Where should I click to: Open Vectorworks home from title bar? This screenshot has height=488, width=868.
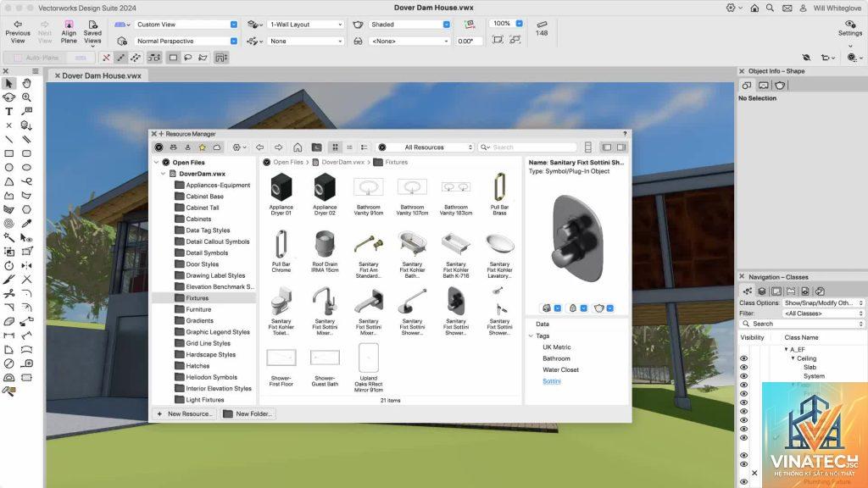pos(754,8)
